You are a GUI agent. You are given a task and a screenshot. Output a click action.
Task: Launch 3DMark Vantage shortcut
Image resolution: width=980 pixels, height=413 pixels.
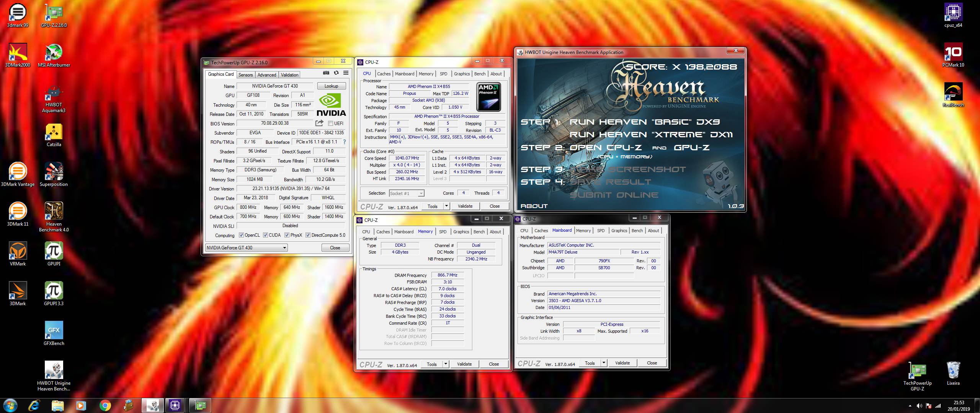point(18,174)
